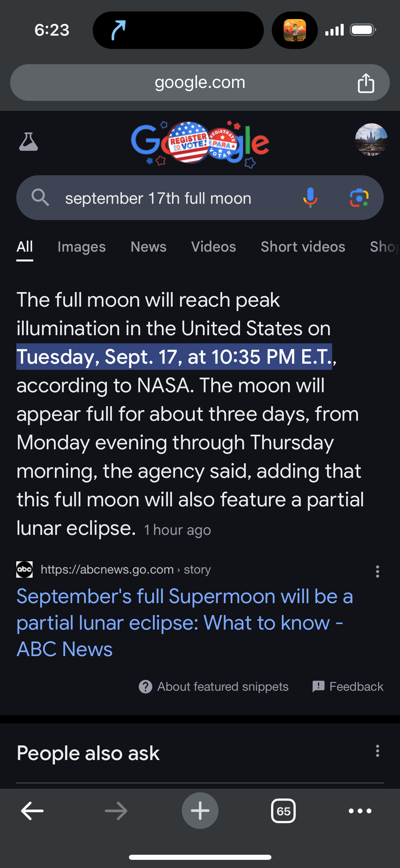Open Google Lens camera search
This screenshot has height=868, width=400.
click(359, 198)
